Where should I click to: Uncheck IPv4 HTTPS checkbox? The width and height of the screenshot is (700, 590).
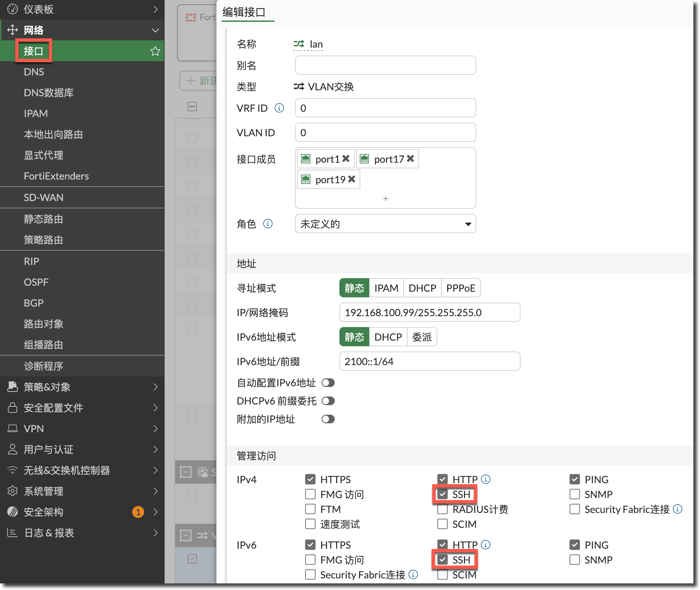point(310,479)
